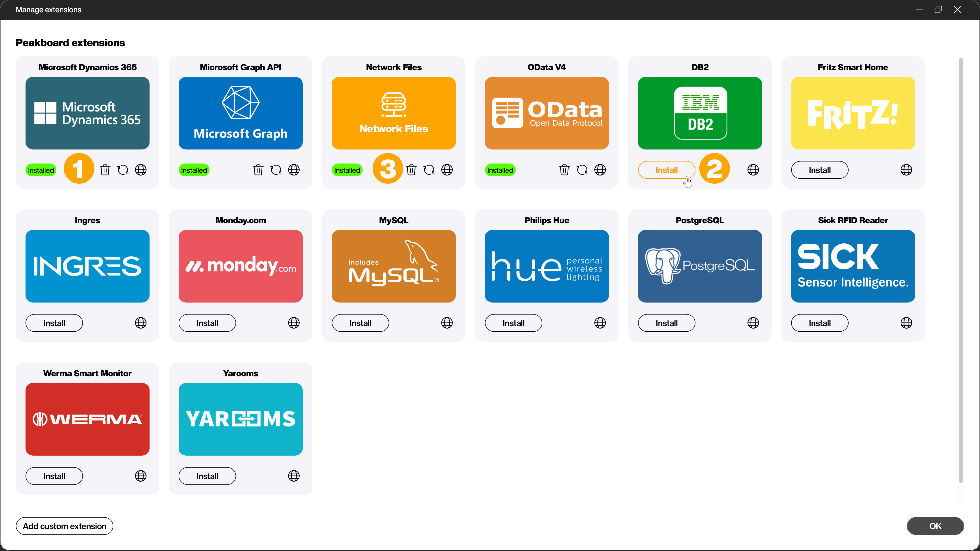
Task: Click the FRITZ! logo thumbnail
Action: [x=853, y=113]
